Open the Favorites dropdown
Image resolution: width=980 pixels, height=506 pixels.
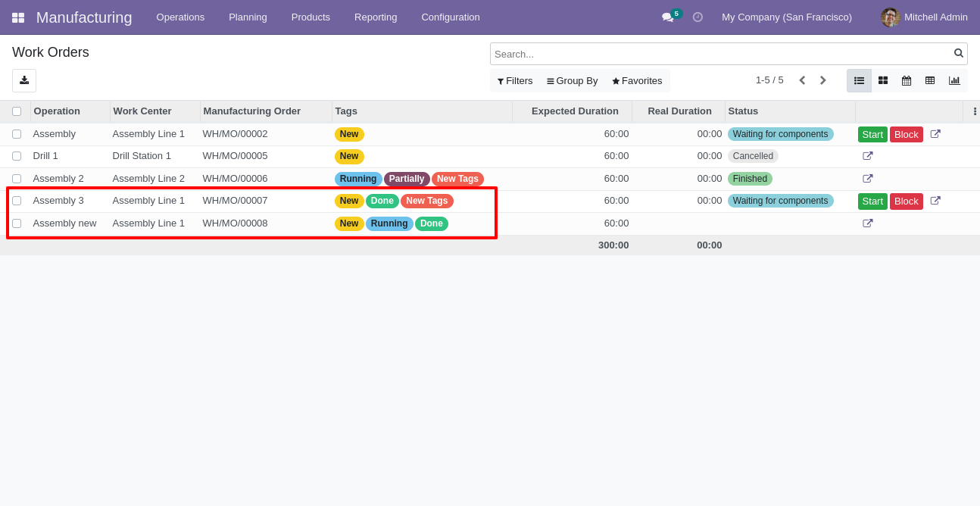[637, 81]
